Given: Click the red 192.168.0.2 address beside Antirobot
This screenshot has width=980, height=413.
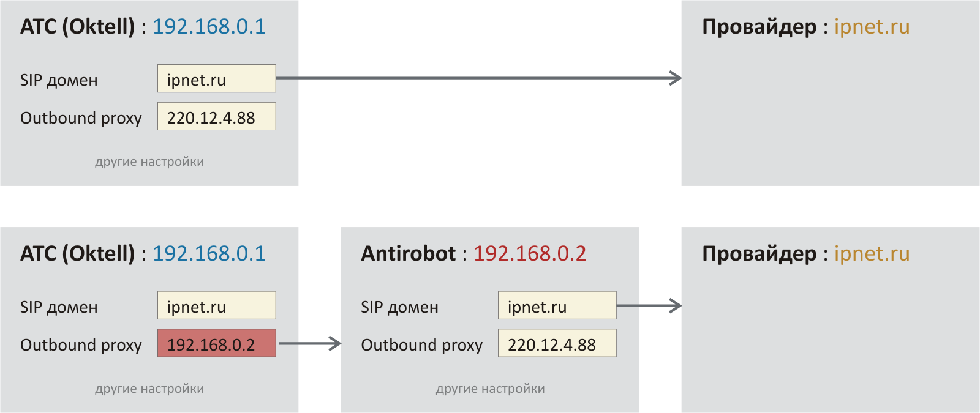Looking at the screenshot, I should [x=530, y=254].
